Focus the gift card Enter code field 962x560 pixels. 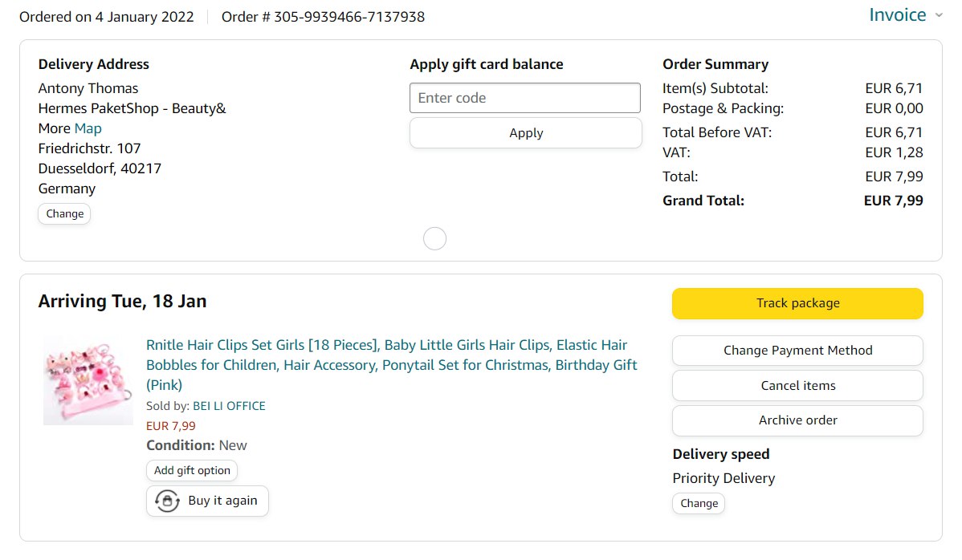point(525,98)
